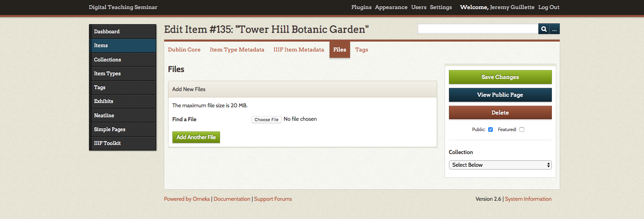
Task: Click the Add New Files heading
Action: coord(189,89)
